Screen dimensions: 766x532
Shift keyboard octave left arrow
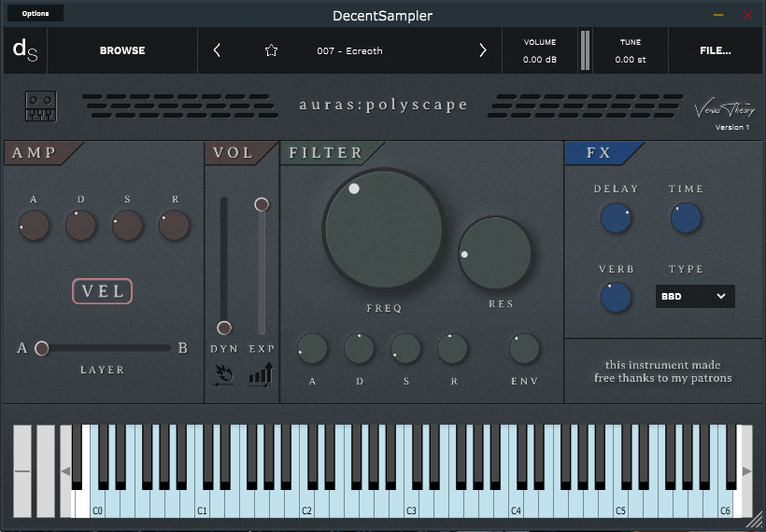tap(65, 471)
